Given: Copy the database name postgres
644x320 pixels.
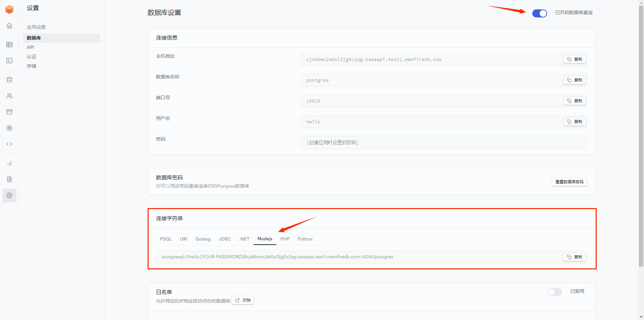Looking at the screenshot, I should [575, 80].
